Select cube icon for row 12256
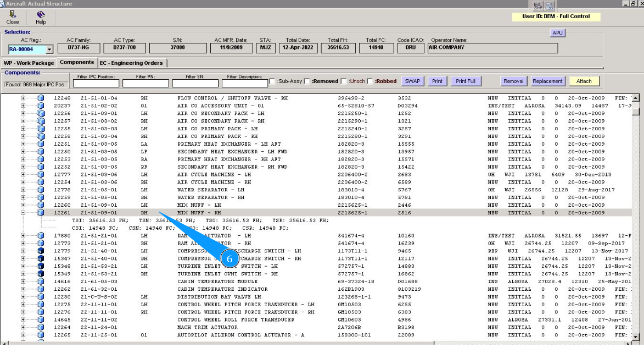The image size is (644, 348). pos(41,113)
